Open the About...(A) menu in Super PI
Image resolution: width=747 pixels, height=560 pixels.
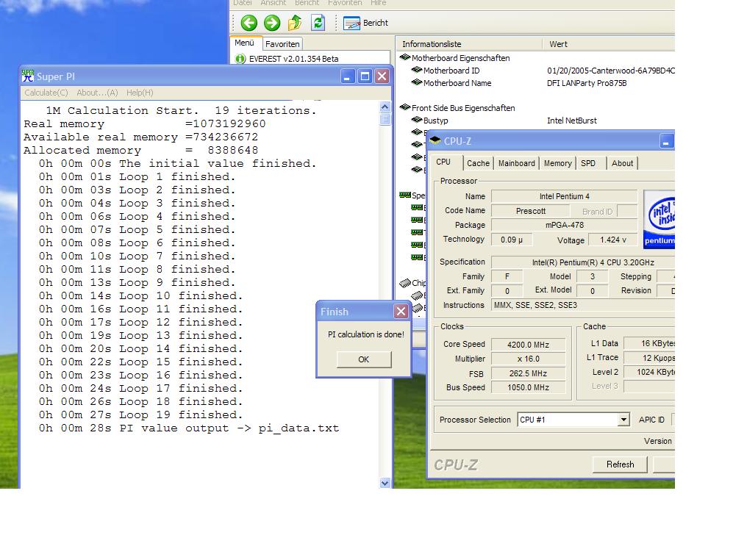(97, 93)
